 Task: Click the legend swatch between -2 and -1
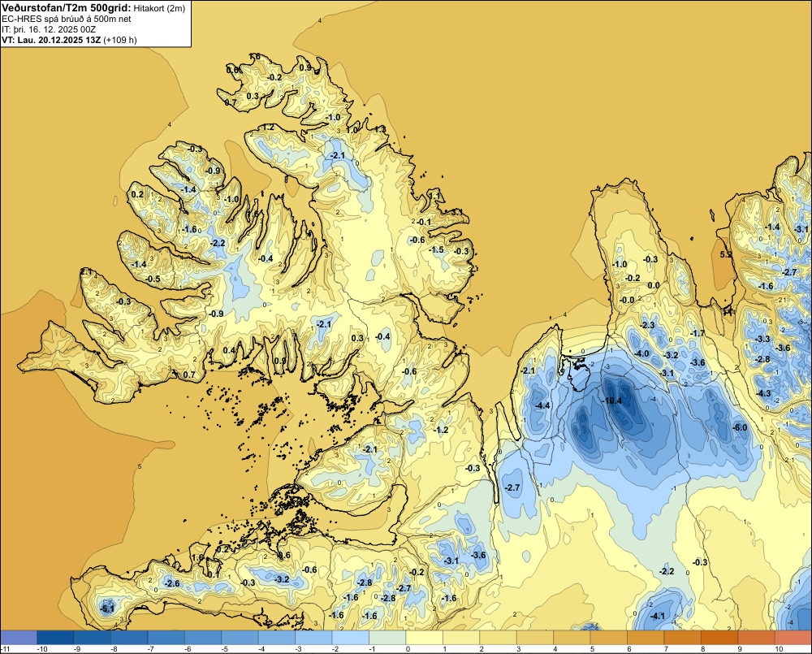click(351, 637)
